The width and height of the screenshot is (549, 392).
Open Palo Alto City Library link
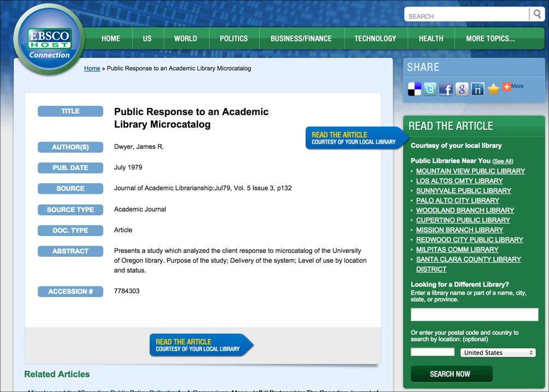(458, 201)
